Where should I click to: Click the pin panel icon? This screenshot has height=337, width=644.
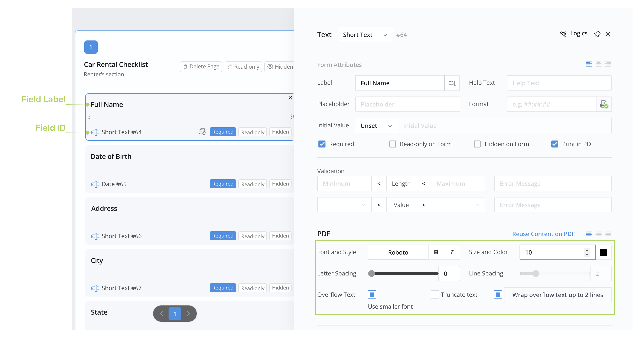tap(597, 34)
